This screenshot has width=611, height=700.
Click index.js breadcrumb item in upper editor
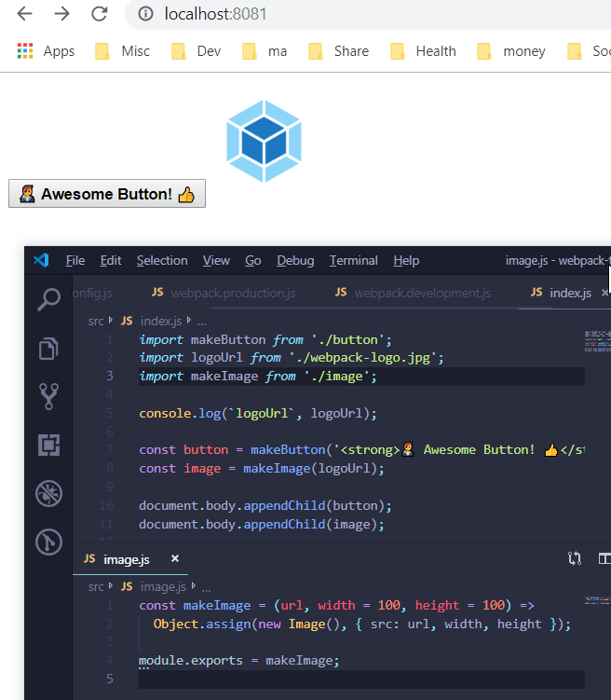pyautogui.click(x=152, y=321)
